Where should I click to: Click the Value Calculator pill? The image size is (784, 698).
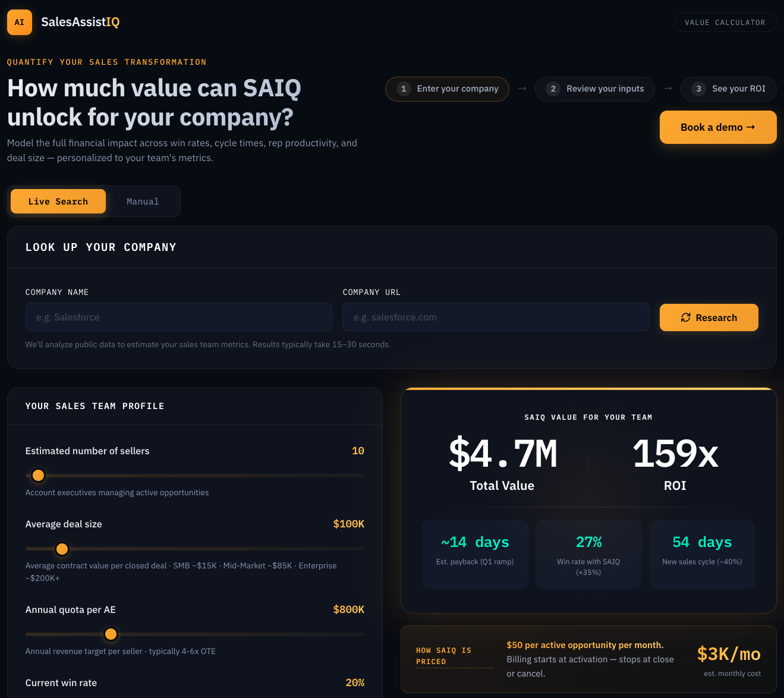pos(725,23)
